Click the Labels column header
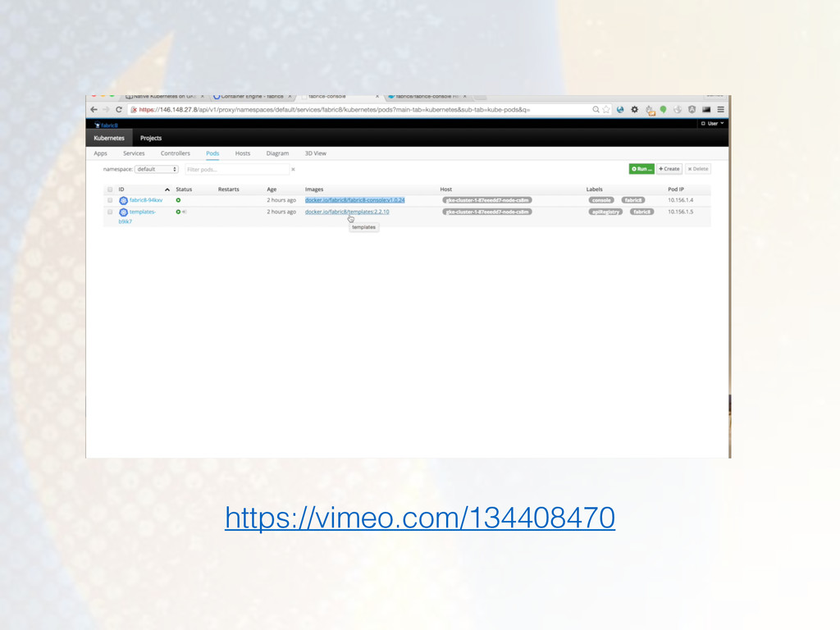Screen dimensions: 840x630 pos(594,189)
